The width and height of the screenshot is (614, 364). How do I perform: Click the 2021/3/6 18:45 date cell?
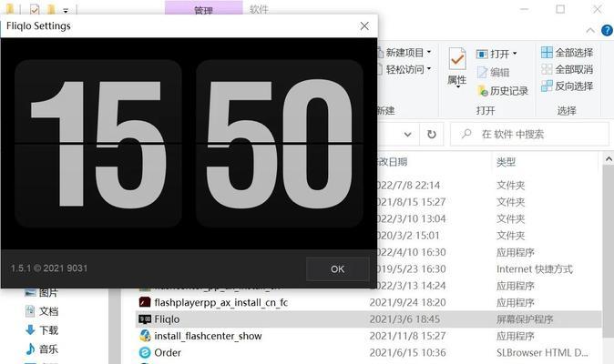pos(404,319)
